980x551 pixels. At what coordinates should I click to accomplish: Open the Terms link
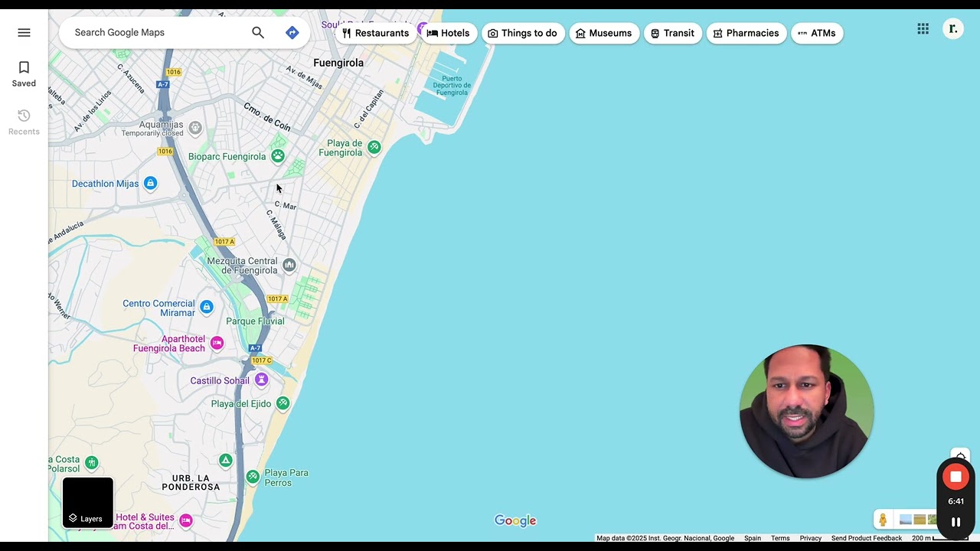[780, 538]
